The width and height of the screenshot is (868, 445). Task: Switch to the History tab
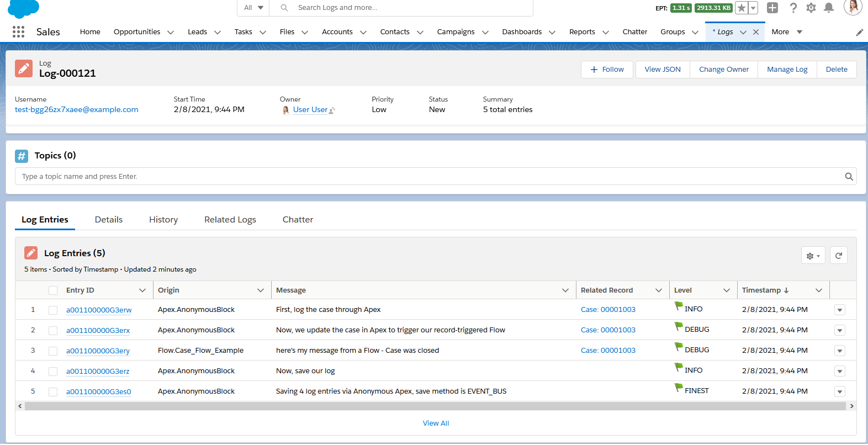(163, 220)
